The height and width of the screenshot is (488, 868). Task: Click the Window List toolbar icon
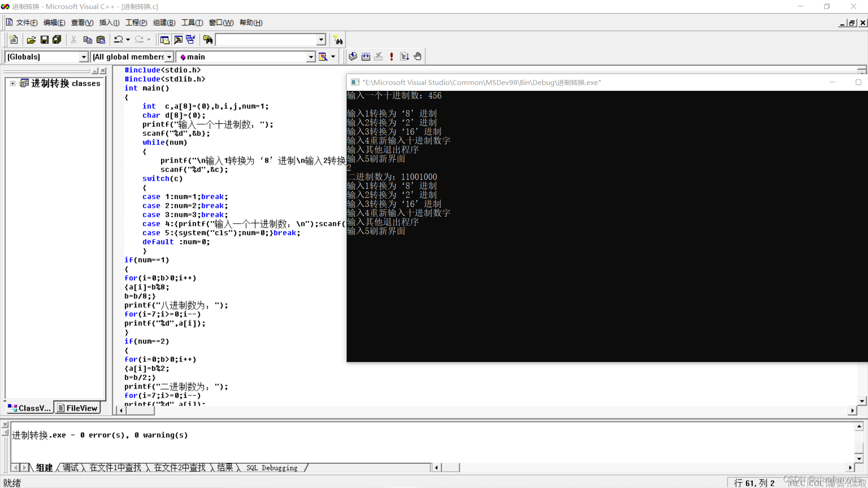click(x=191, y=40)
